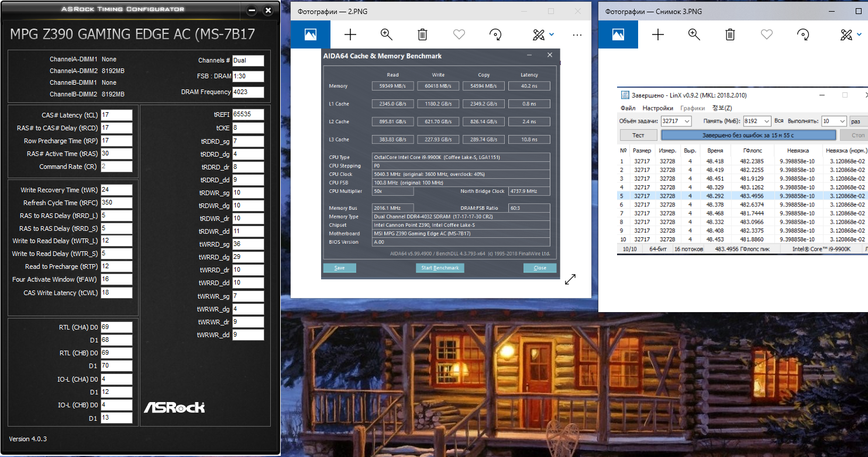Close the ASRock Timing Configurator window

[268, 11]
